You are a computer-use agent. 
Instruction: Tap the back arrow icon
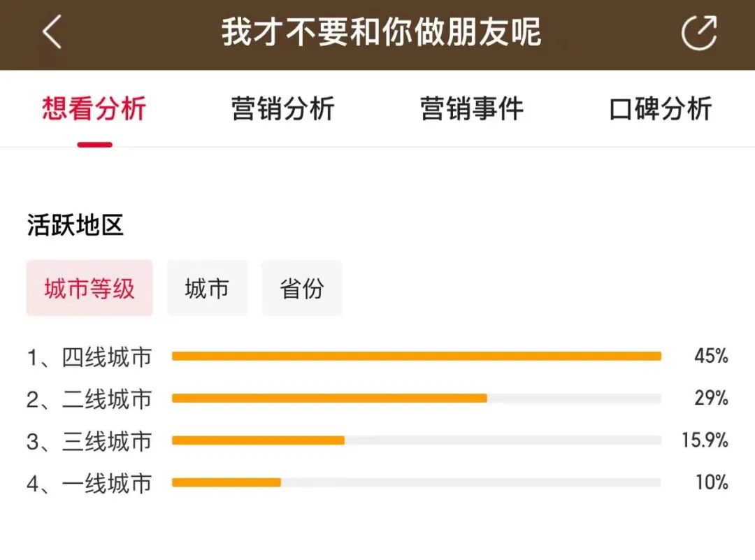tap(52, 33)
